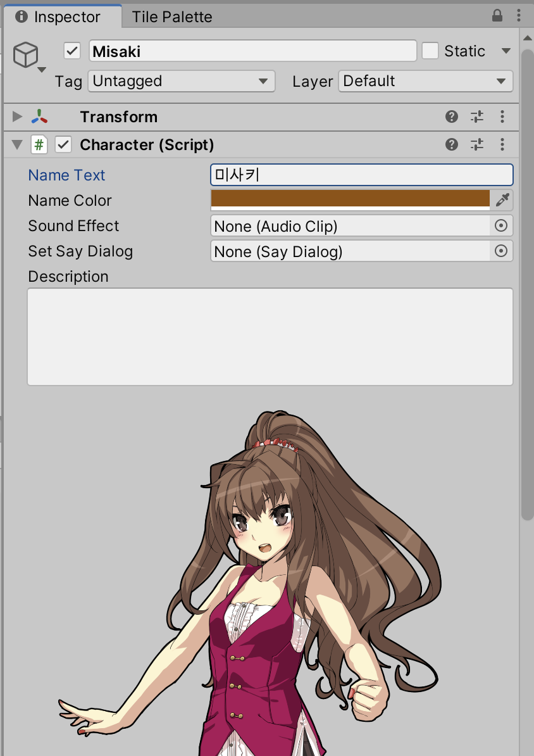Open Character script presets
This screenshot has height=756, width=534.
point(476,144)
